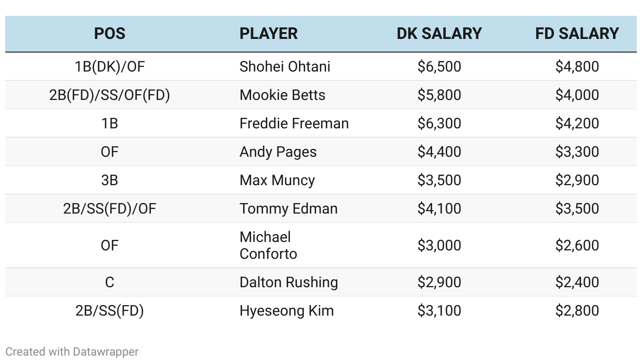Click Dalton Rushing's name
The height and width of the screenshot is (364, 642).
(288, 282)
